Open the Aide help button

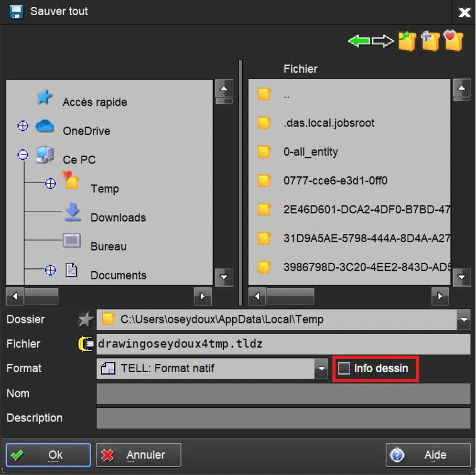pyautogui.click(x=428, y=455)
